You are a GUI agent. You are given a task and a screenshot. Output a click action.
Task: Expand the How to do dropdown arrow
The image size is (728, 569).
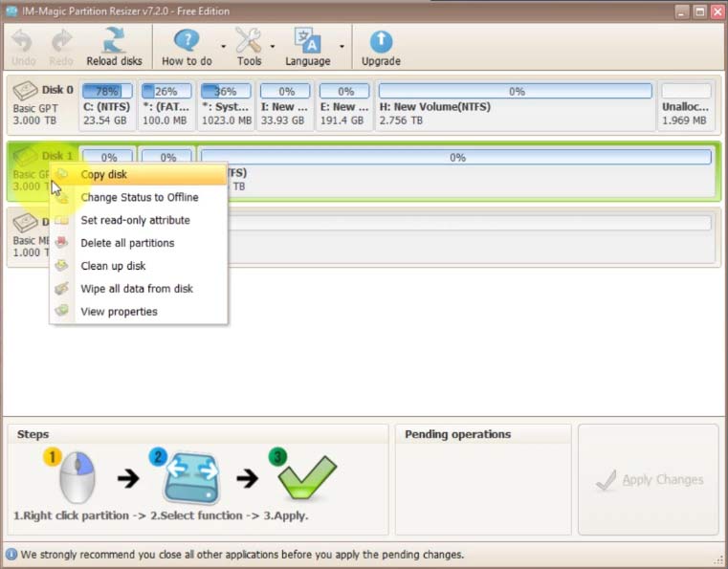tap(223, 46)
